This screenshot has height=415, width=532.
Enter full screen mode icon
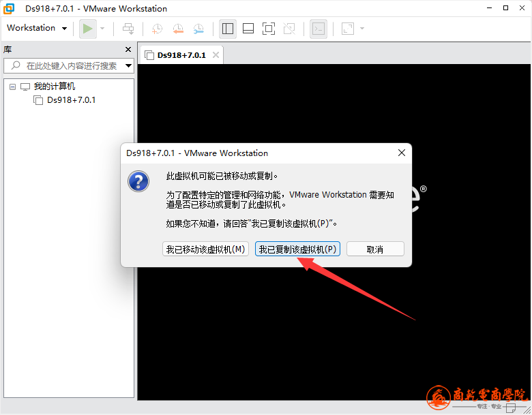(x=269, y=29)
